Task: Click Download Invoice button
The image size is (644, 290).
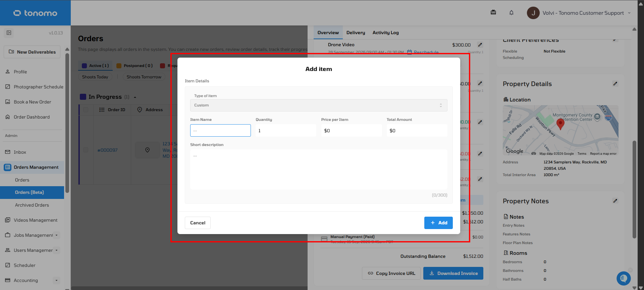Action: pos(453,273)
